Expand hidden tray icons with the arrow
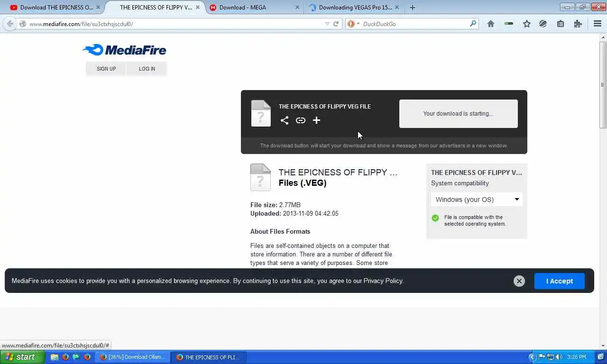Viewport: 607px width, 364px height. pyautogui.click(x=532, y=357)
